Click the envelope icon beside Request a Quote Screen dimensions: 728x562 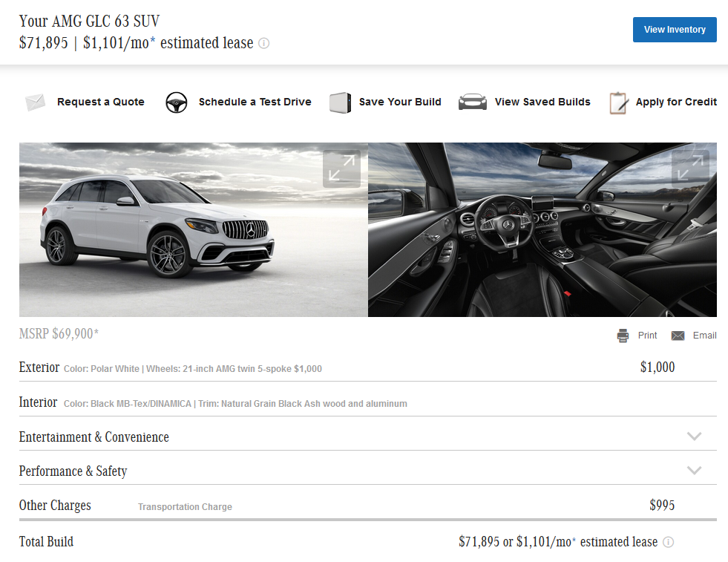pos(35,102)
